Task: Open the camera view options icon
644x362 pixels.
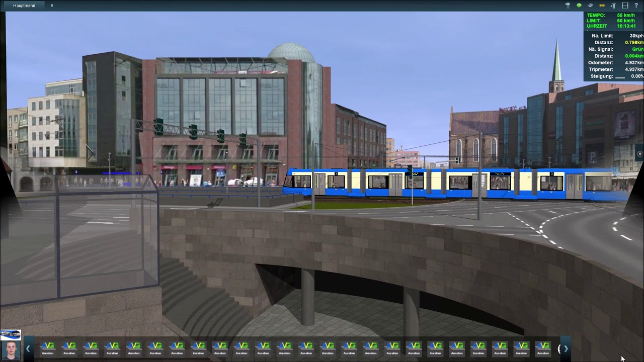Action: (568, 6)
